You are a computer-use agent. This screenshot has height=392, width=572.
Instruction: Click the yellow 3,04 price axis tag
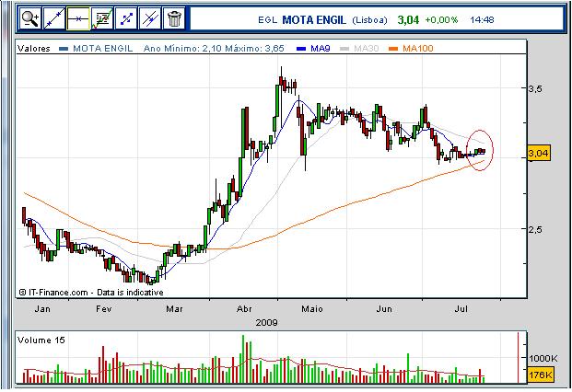click(539, 153)
